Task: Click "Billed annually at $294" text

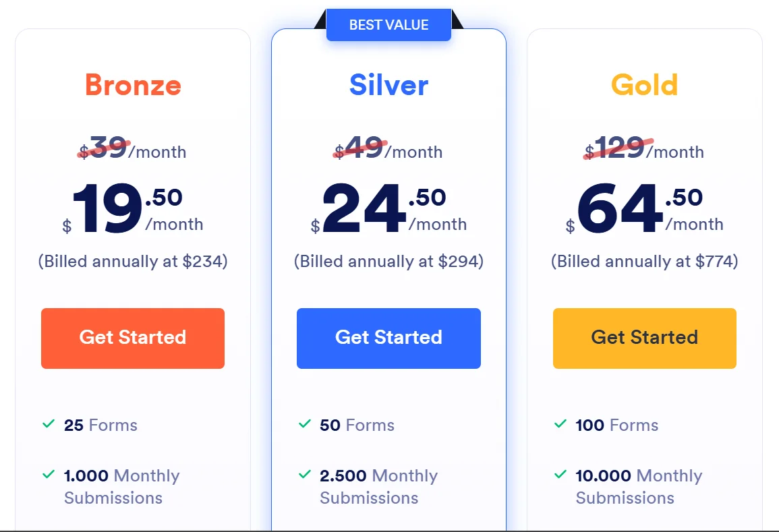Action: [x=388, y=261]
